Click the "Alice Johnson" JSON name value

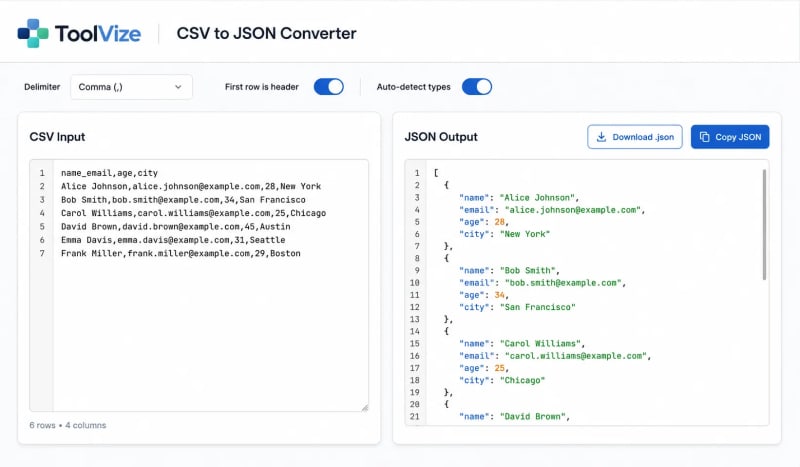coord(537,198)
